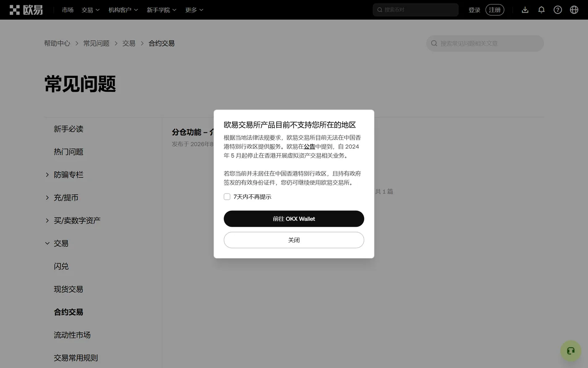Open the language globe icon
This screenshot has width=588, height=368.
[574, 10]
